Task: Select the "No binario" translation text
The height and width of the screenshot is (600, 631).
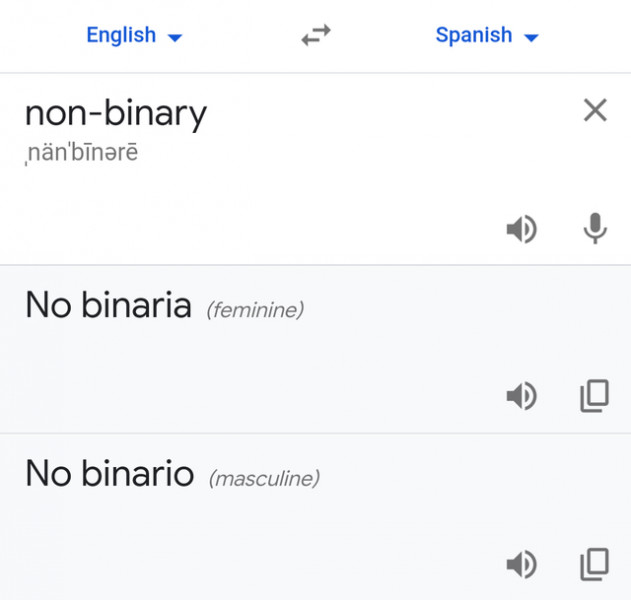Action: [x=109, y=474]
